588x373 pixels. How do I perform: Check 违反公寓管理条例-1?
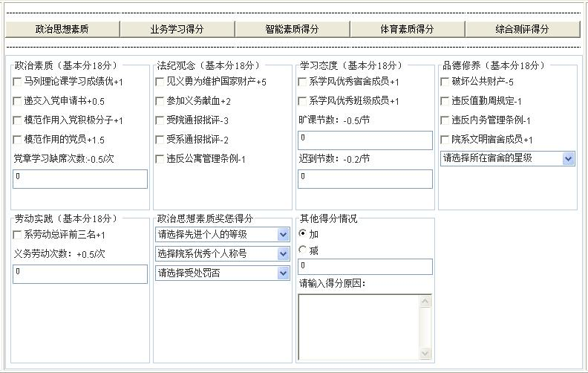click(x=160, y=159)
